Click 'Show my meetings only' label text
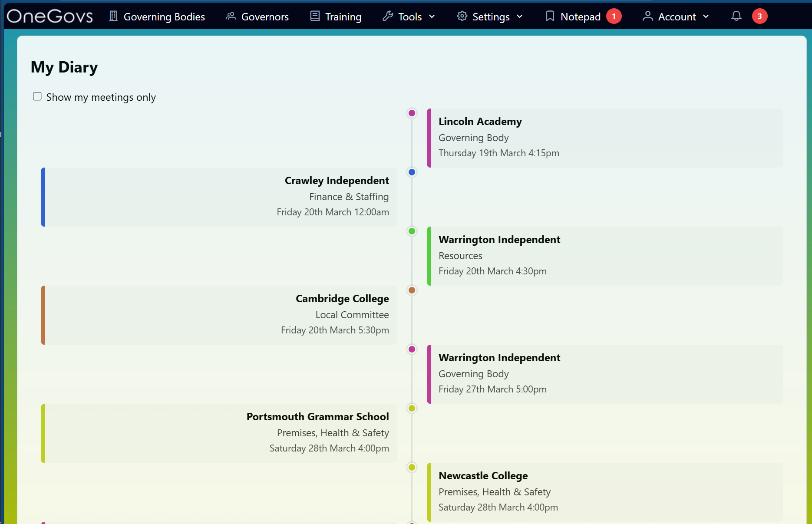 pos(101,97)
